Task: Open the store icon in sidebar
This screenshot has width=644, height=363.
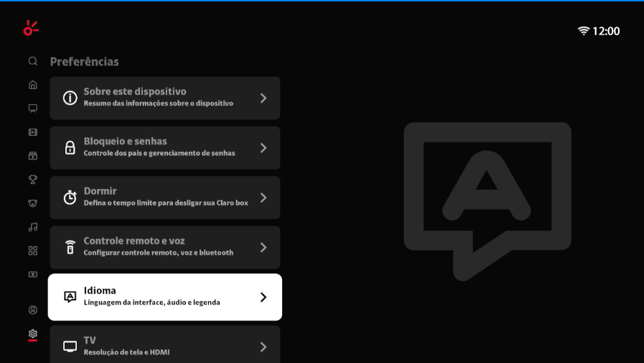Action: click(33, 156)
